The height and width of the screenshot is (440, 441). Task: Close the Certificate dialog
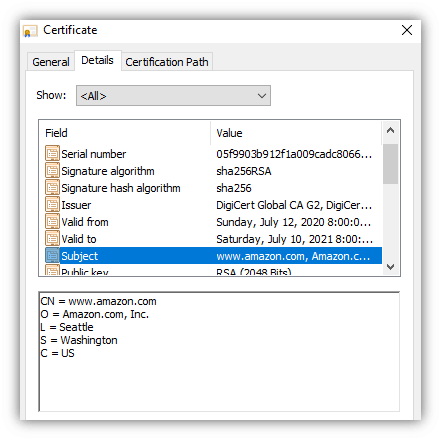tap(407, 30)
